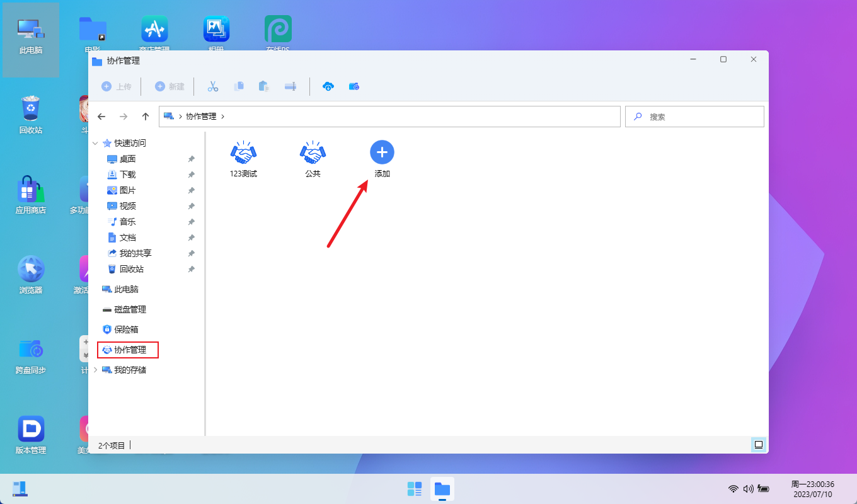Select 磁盘管理 in the sidebar

tap(129, 309)
